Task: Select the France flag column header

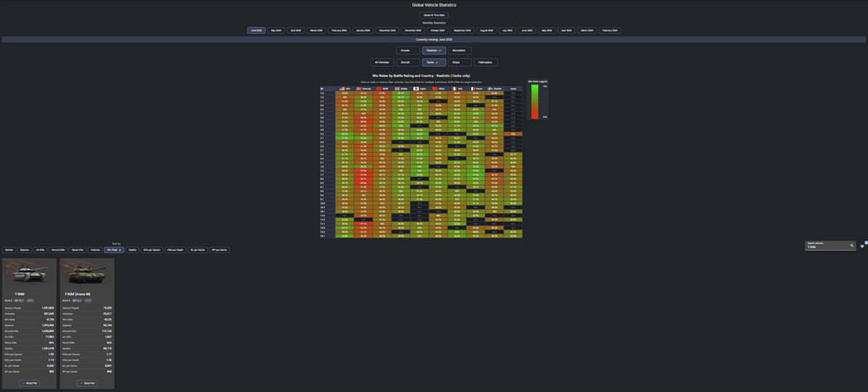Action: tap(476, 88)
